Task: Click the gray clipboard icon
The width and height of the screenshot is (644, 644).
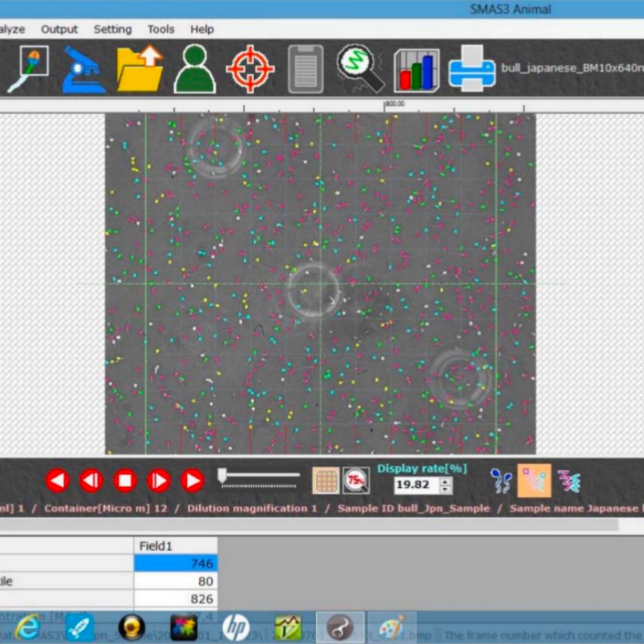Action: coord(305,69)
